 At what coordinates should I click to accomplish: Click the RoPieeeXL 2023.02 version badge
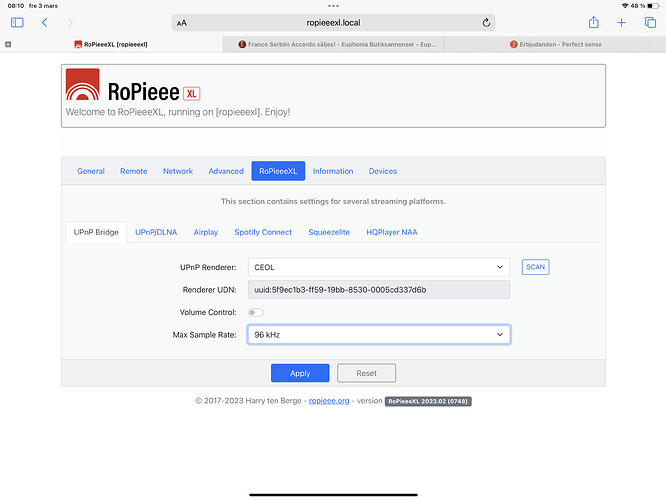point(428,401)
